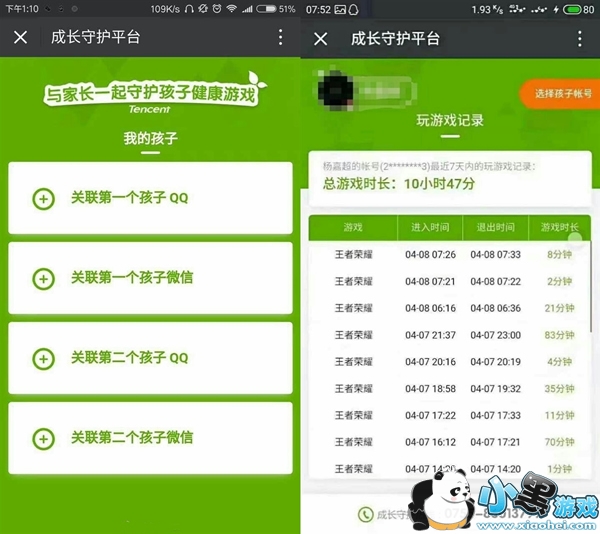The height and width of the screenshot is (534, 600).
Task: Tap exit time 04-07 23:00
Action: [x=496, y=335]
